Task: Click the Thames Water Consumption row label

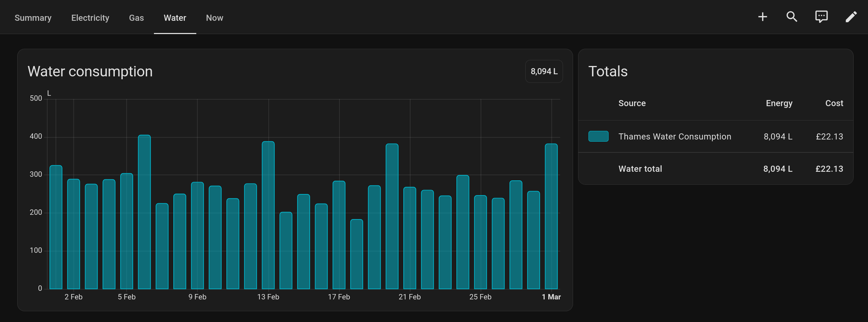Action: (x=675, y=137)
